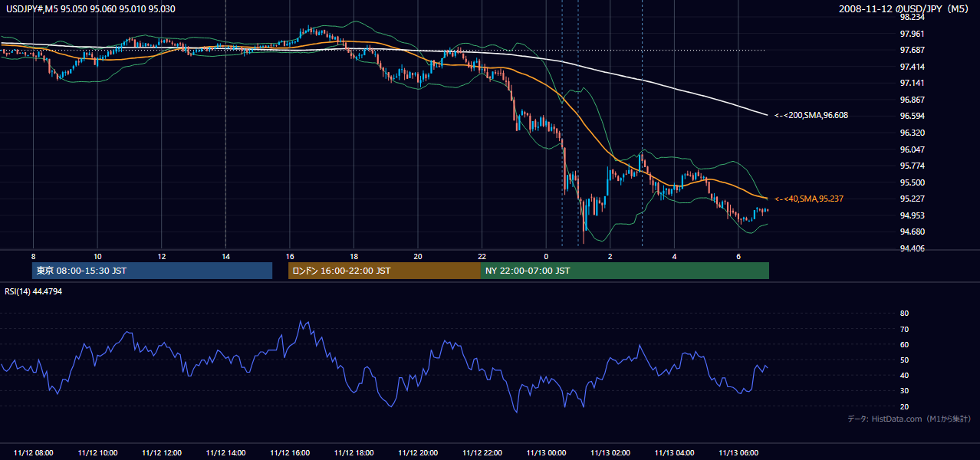This screenshot has height=460, width=980.
Task: Click bottom time label 11/12 18:00
Action: point(354,453)
